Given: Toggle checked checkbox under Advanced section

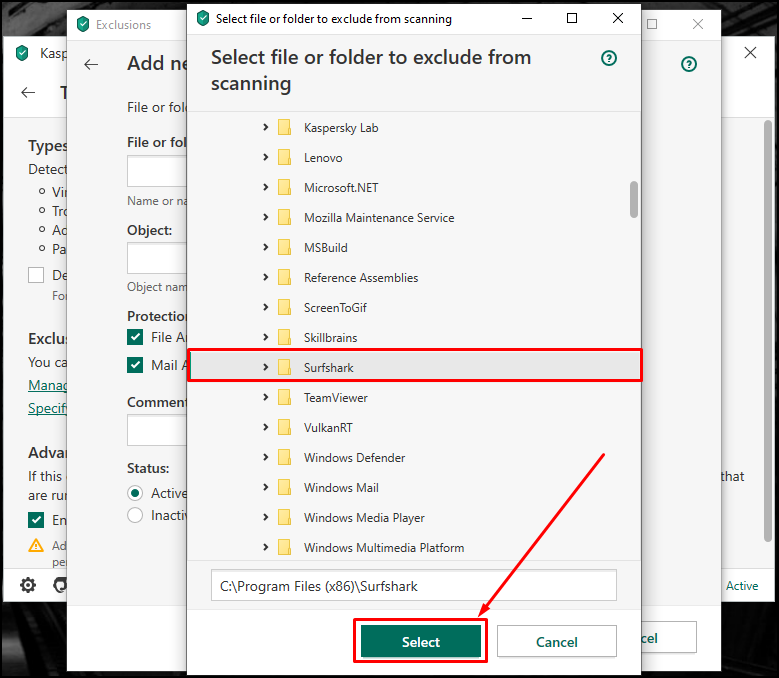Looking at the screenshot, I should (36, 520).
